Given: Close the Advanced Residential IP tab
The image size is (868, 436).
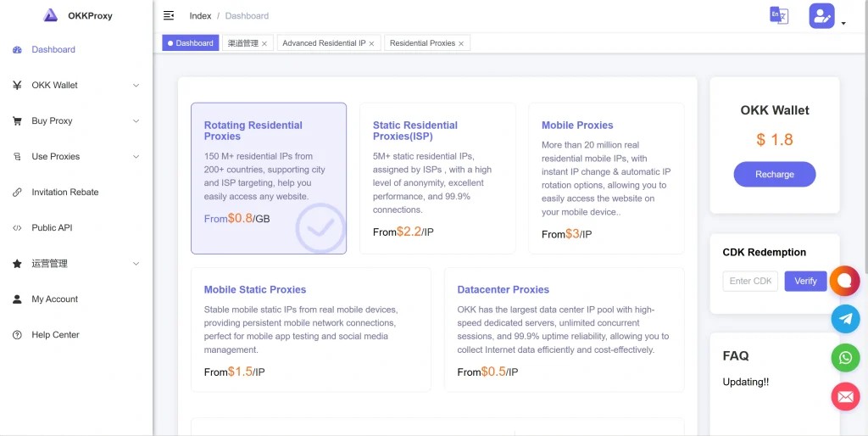Looking at the screenshot, I should click(371, 44).
